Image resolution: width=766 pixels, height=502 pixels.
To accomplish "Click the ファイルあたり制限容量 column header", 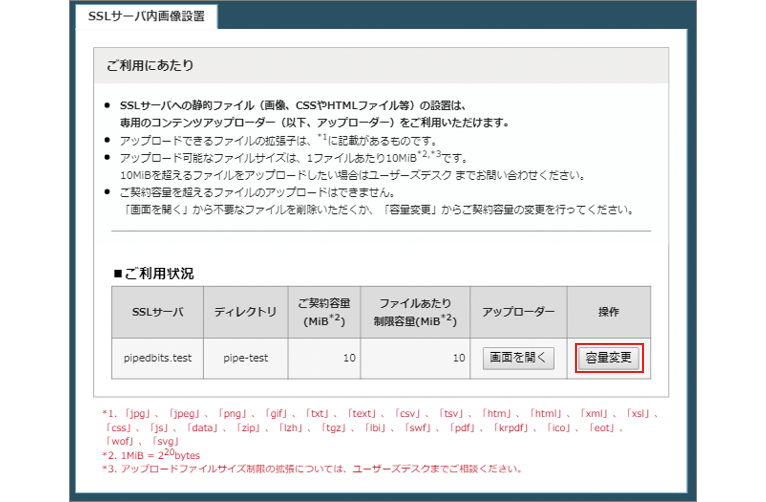I will tap(415, 312).
